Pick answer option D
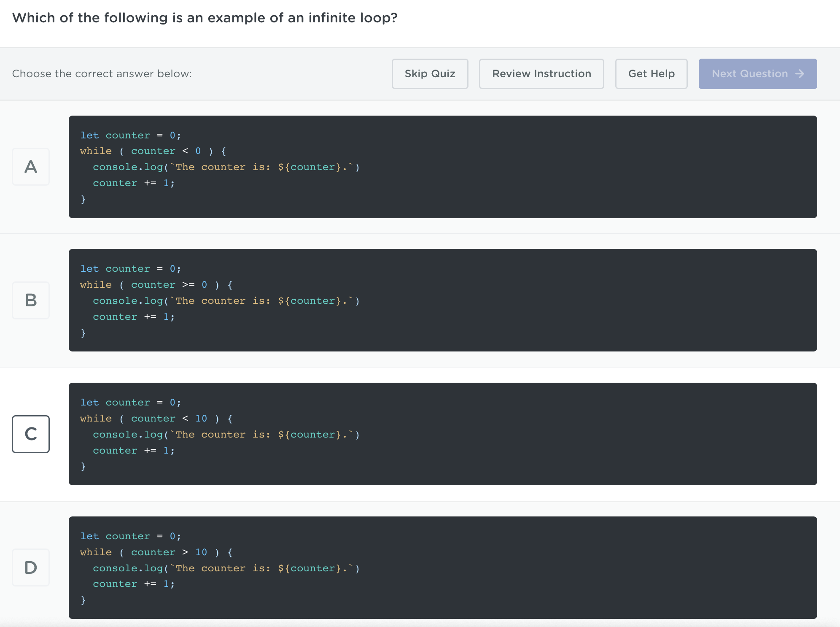The image size is (840, 627). point(31,568)
